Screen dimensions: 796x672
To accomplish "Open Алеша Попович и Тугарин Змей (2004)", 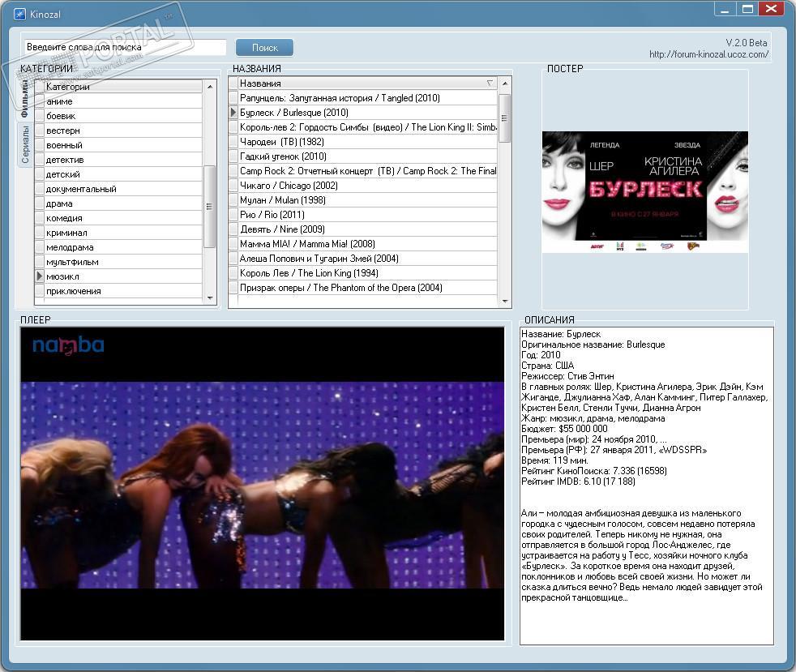I will [x=367, y=259].
